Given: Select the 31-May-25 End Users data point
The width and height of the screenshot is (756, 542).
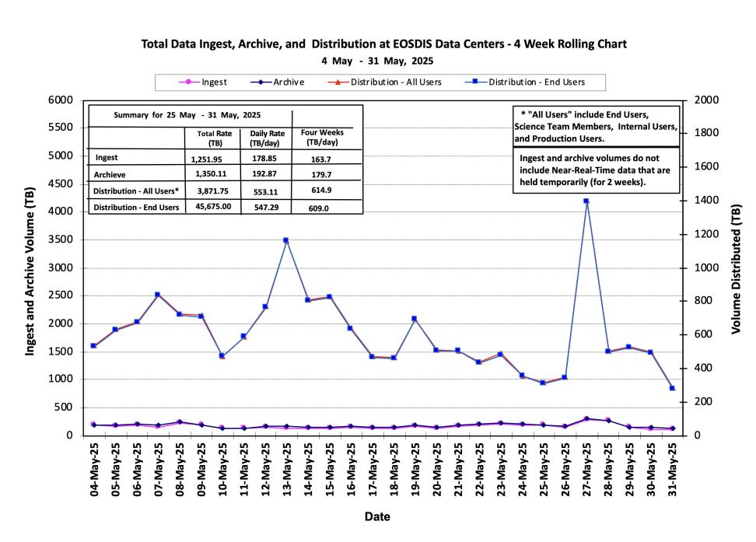Looking at the screenshot, I should 672,388.
